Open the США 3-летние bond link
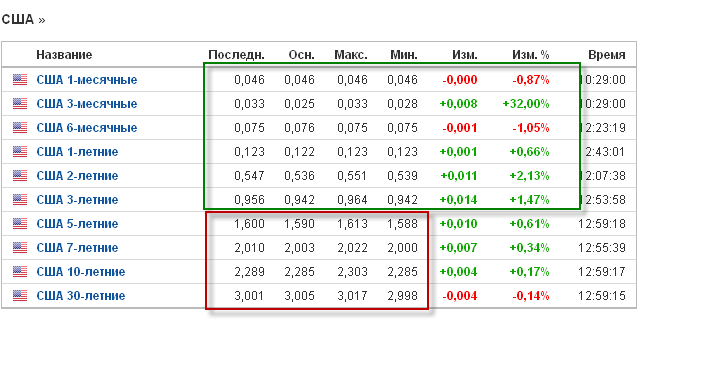The width and height of the screenshot is (720, 385). click(x=77, y=200)
